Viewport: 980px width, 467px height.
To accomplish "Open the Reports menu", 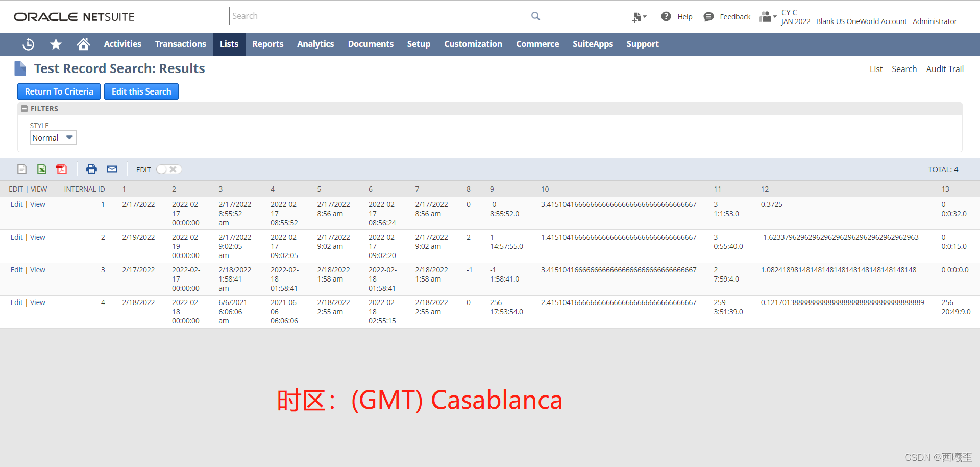I will pos(267,44).
